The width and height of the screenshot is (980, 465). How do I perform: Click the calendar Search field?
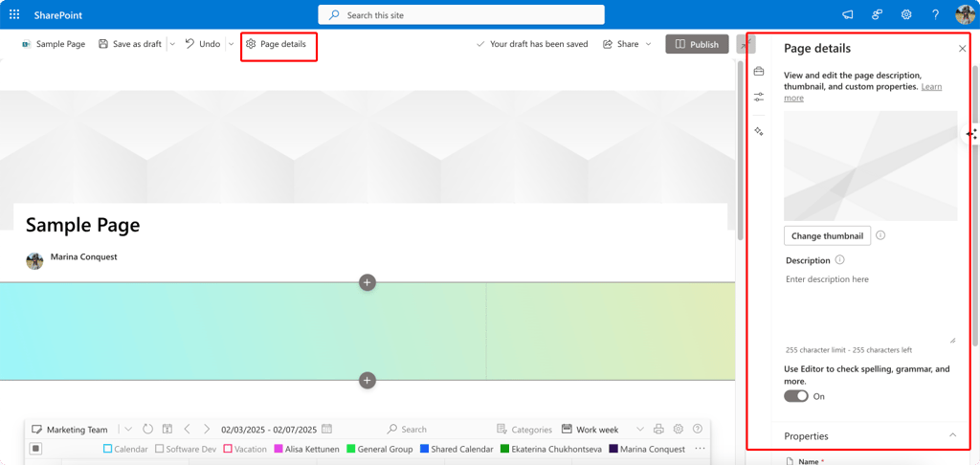coord(407,429)
